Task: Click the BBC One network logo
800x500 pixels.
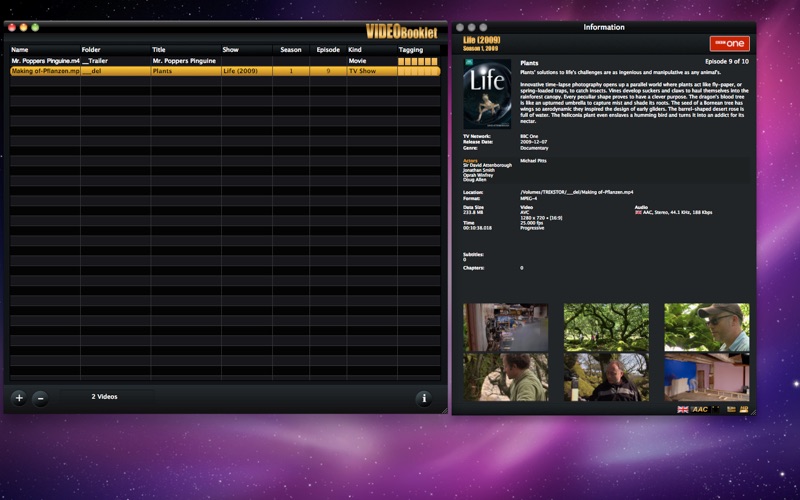Action: pyautogui.click(x=729, y=44)
